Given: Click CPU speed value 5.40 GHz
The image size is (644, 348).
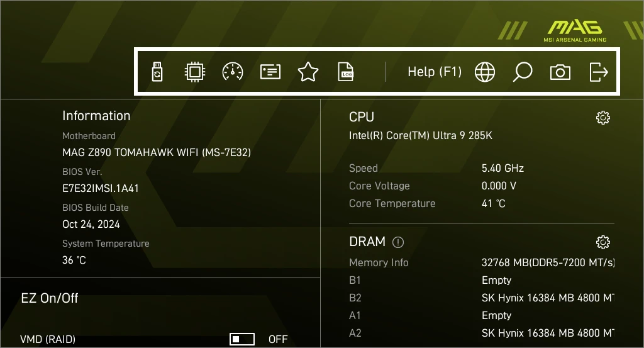Looking at the screenshot, I should tap(502, 168).
